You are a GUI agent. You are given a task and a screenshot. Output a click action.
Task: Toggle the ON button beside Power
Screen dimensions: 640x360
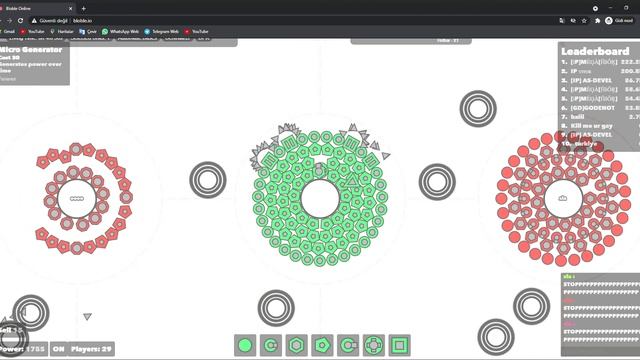(x=58, y=349)
